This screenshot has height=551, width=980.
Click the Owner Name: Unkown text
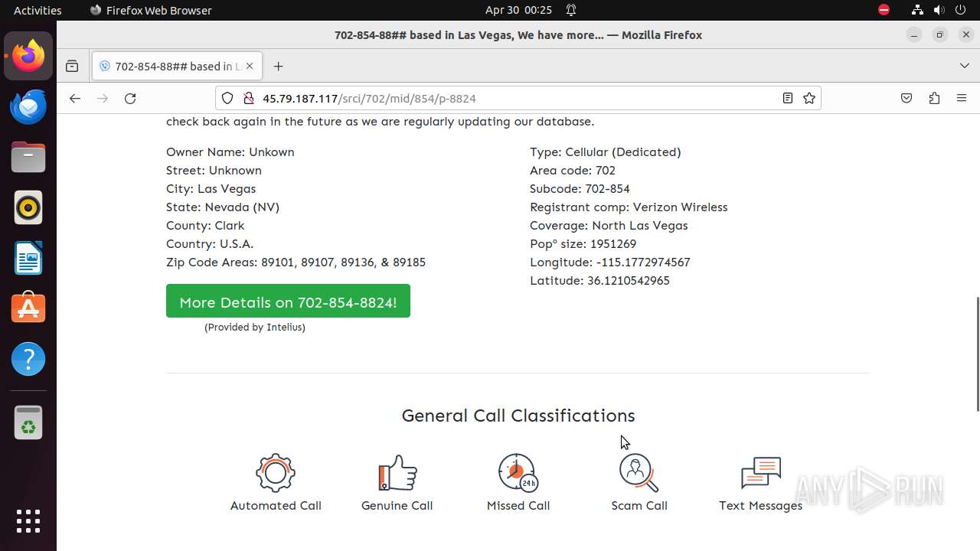point(230,152)
